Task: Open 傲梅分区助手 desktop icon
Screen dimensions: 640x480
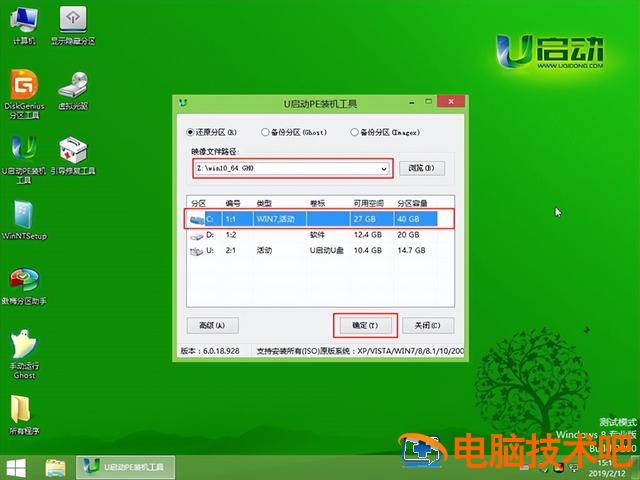Action: 24,283
